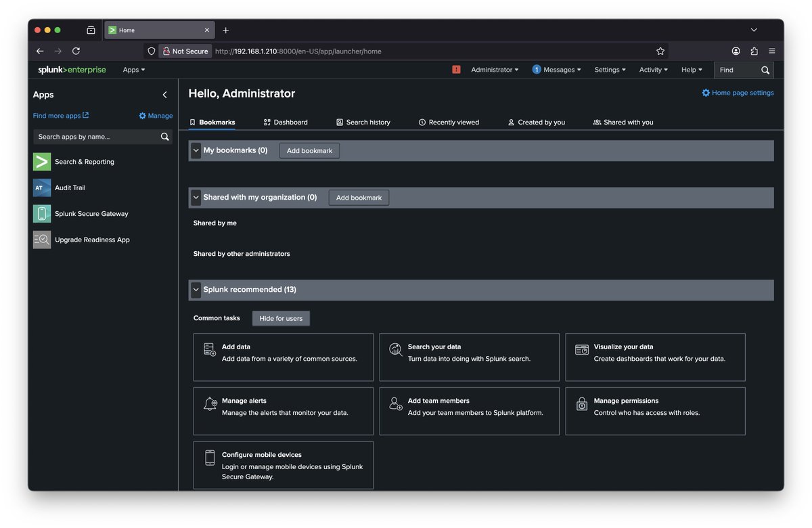The width and height of the screenshot is (812, 528).
Task: Click the splunk>enterprise logo
Action: tap(72, 70)
